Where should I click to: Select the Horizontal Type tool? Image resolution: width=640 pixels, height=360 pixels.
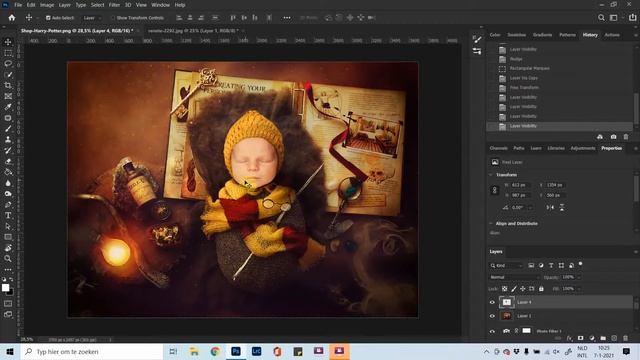coord(8,215)
